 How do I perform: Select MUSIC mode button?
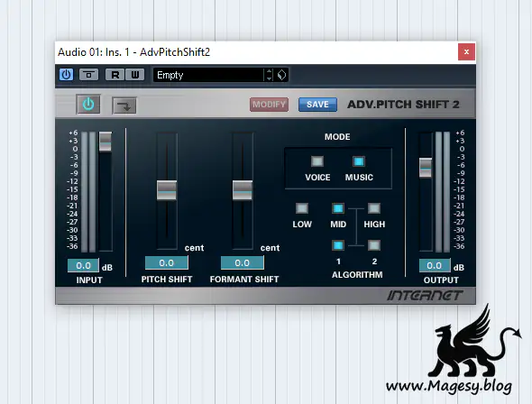(x=359, y=161)
